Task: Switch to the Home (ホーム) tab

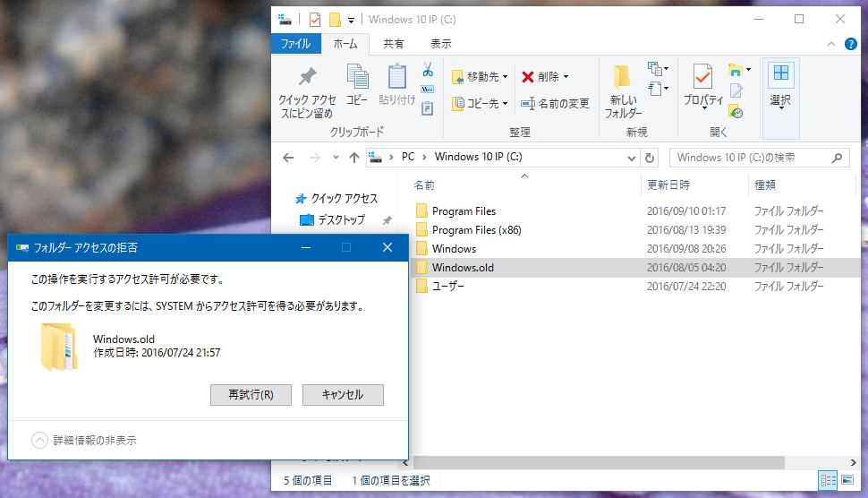Action: click(345, 44)
